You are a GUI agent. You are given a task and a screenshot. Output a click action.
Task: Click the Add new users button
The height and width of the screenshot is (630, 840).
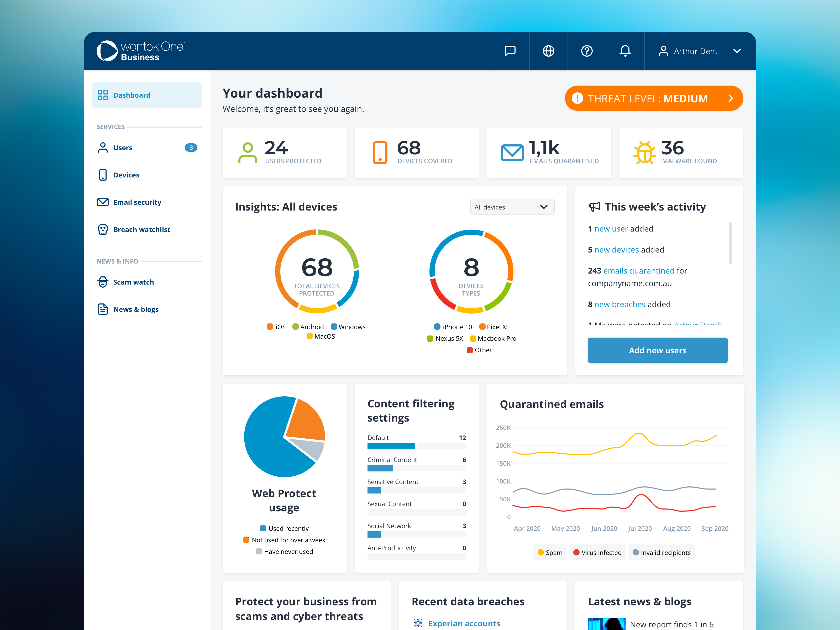coord(657,350)
